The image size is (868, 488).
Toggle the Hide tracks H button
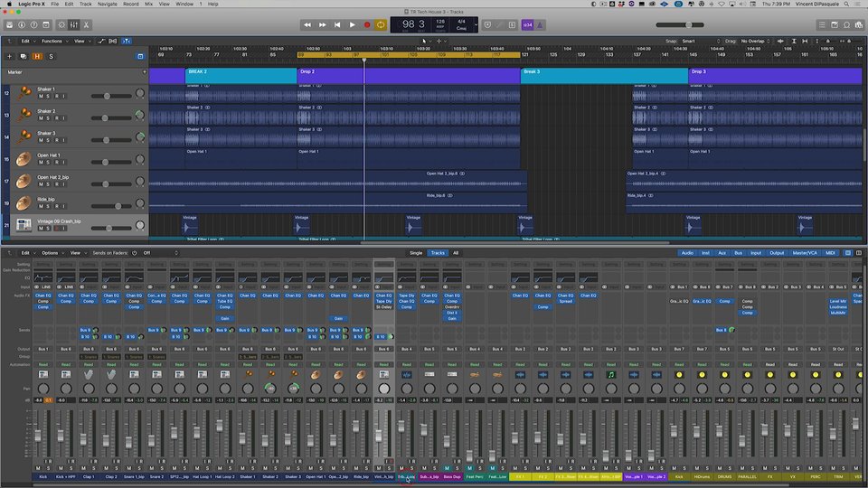coord(37,56)
